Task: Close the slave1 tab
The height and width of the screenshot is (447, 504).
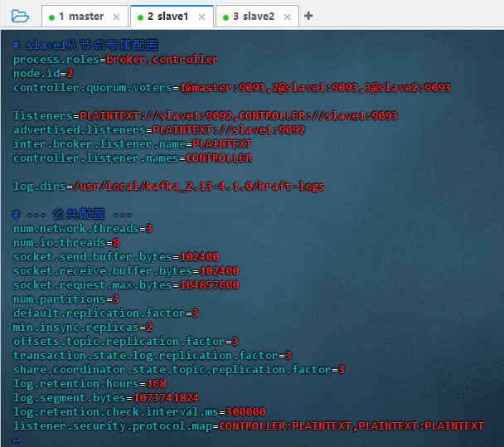Action: [x=202, y=17]
